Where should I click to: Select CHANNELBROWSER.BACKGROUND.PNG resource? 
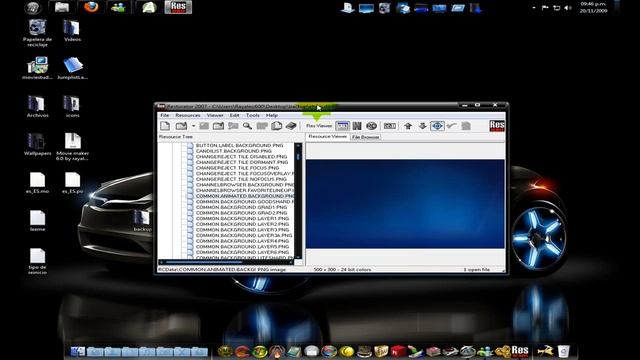tap(244, 184)
